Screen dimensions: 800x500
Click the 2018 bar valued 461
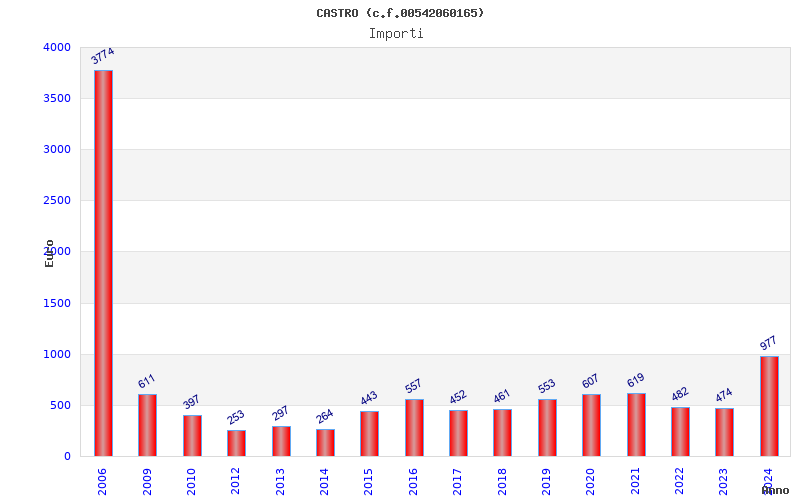tap(503, 433)
